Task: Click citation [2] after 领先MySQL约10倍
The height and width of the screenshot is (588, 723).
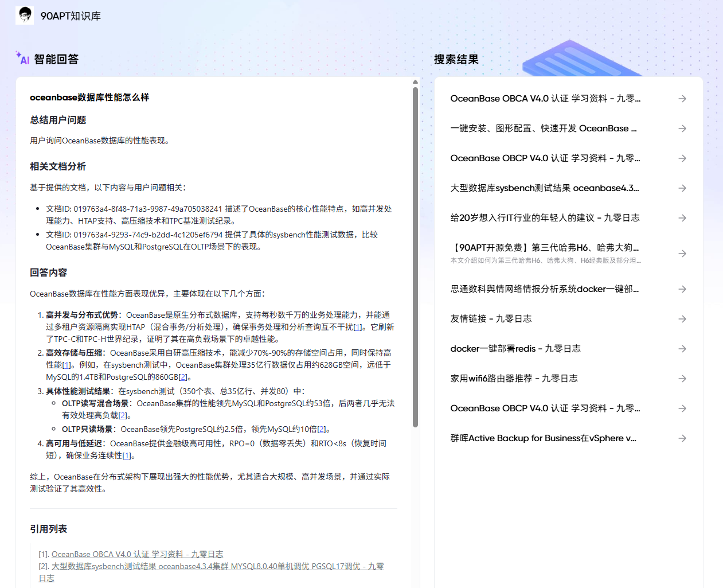Action: pyautogui.click(x=321, y=429)
